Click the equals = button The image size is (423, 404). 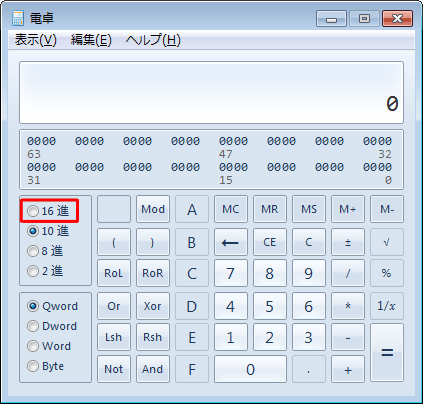pyautogui.click(x=387, y=353)
